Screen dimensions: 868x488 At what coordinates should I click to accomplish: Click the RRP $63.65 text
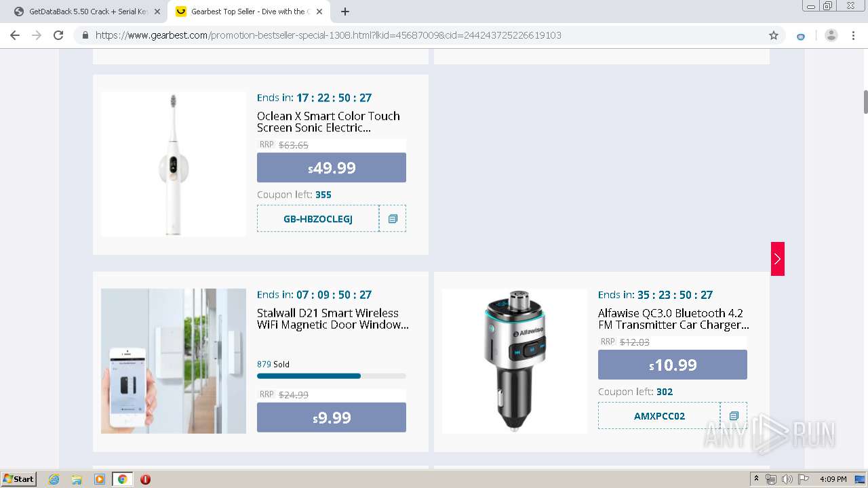[284, 145]
